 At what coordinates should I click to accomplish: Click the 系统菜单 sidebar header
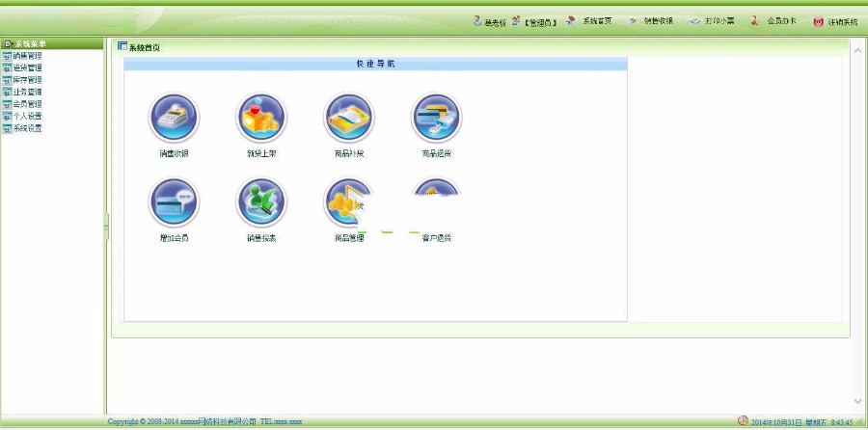coord(52,43)
